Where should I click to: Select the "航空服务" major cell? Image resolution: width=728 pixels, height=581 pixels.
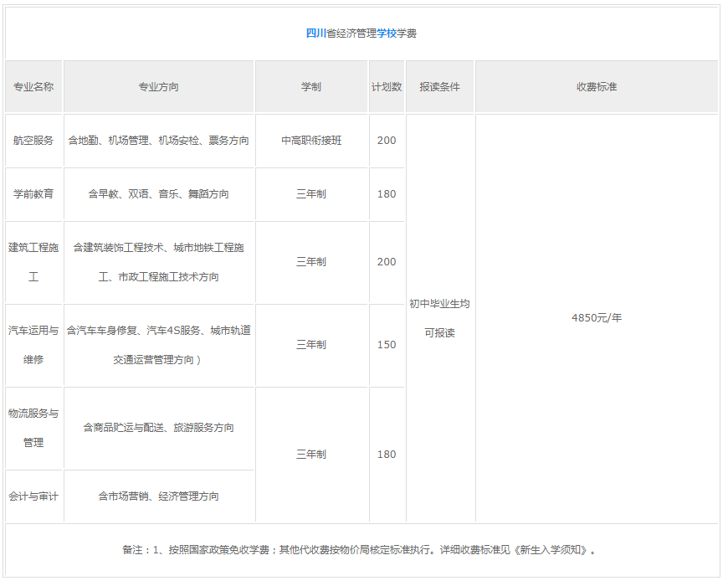click(x=33, y=141)
